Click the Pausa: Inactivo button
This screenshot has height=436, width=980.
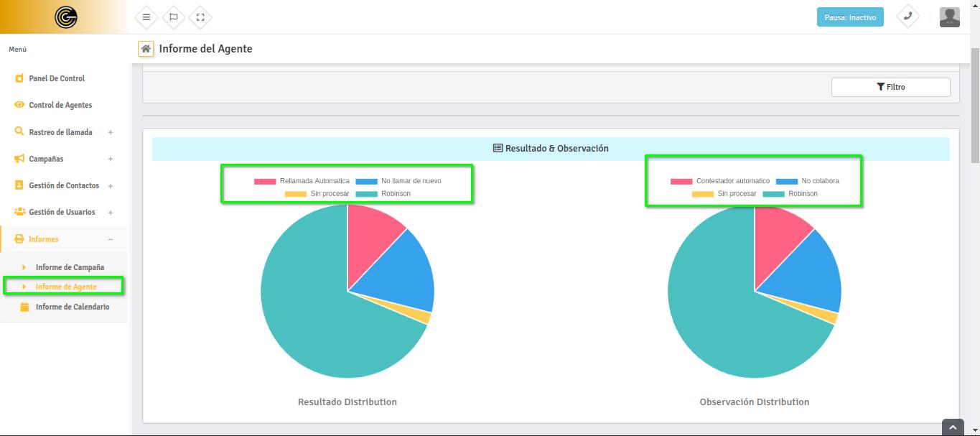click(x=850, y=17)
